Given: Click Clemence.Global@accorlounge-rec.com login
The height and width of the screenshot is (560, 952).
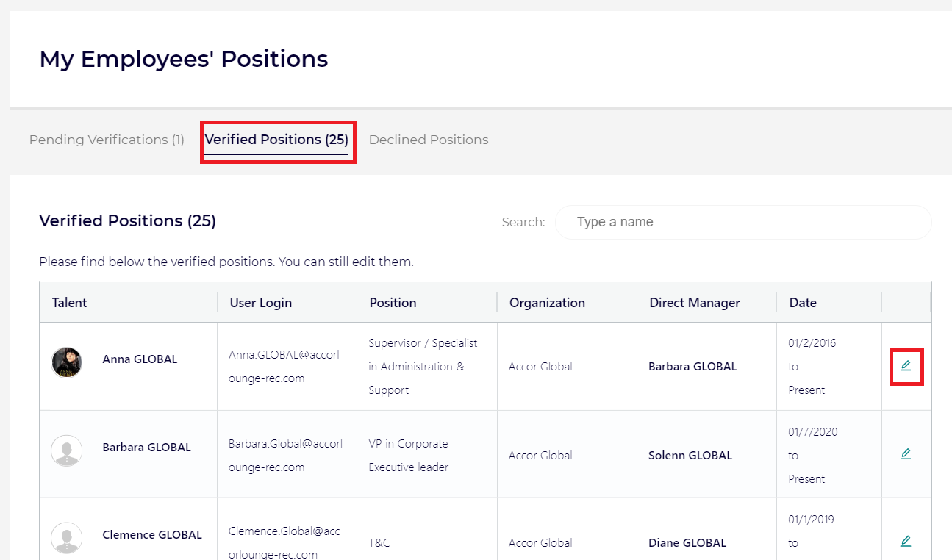Looking at the screenshot, I should 284,542.
